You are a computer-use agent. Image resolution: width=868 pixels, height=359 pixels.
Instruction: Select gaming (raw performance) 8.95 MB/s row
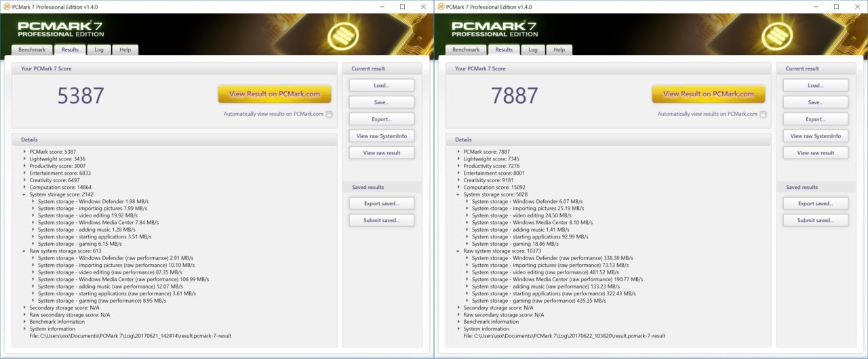tap(102, 301)
